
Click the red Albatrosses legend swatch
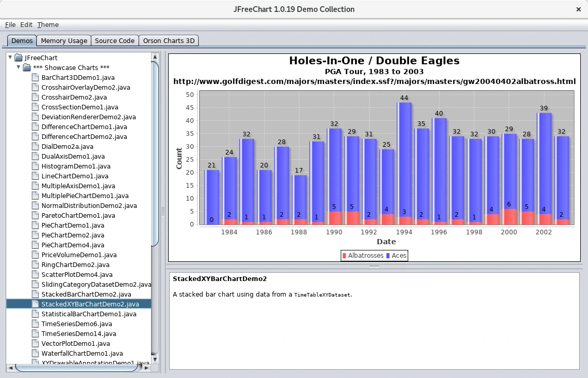pos(344,256)
